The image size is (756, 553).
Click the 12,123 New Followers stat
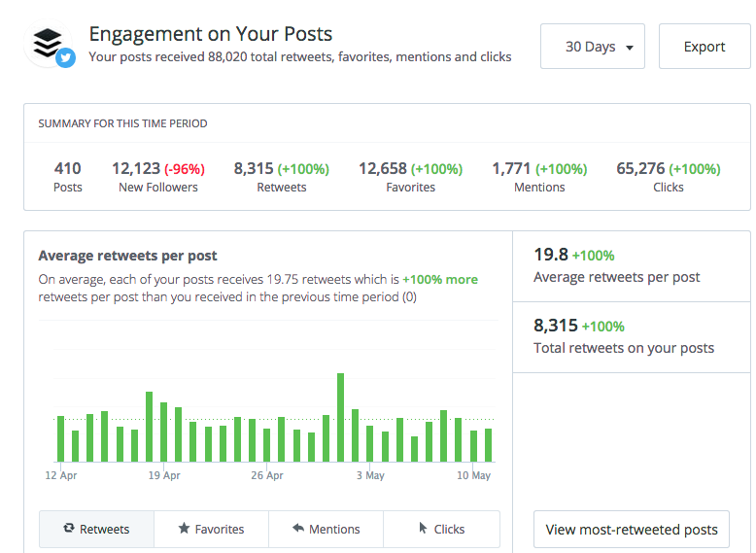click(x=158, y=177)
